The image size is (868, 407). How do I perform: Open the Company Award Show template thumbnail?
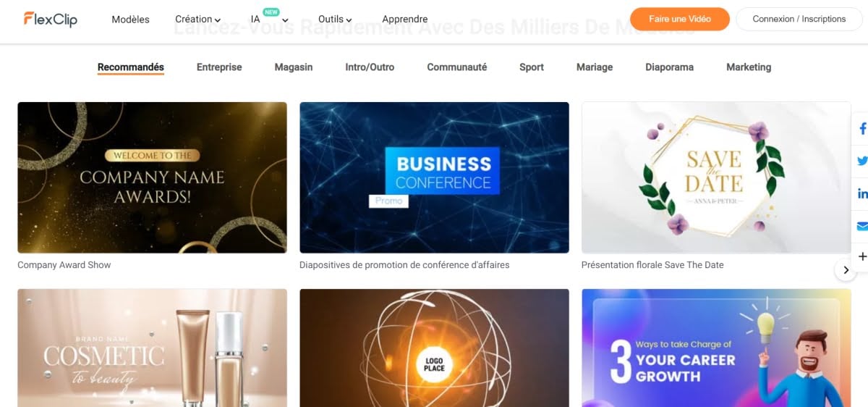(x=152, y=177)
